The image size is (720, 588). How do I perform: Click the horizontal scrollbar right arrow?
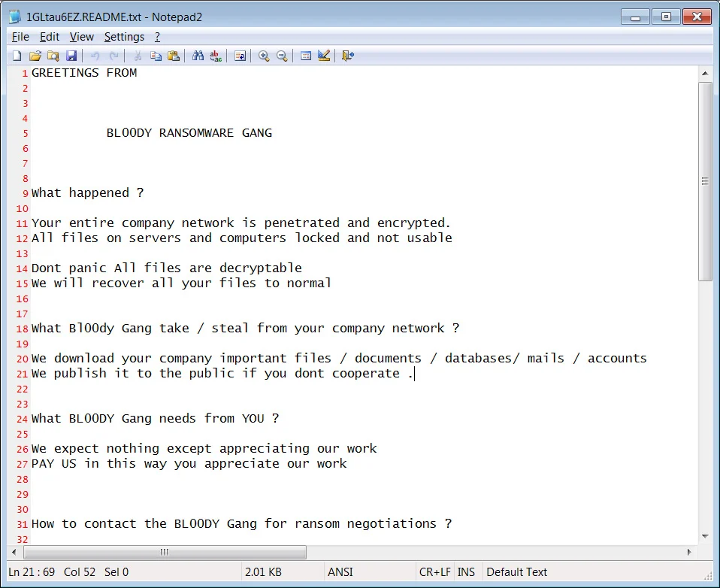pyautogui.click(x=689, y=552)
